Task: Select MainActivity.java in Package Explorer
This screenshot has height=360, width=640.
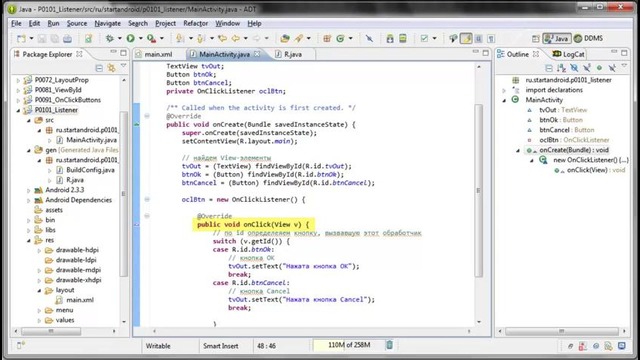Action: coord(91,140)
